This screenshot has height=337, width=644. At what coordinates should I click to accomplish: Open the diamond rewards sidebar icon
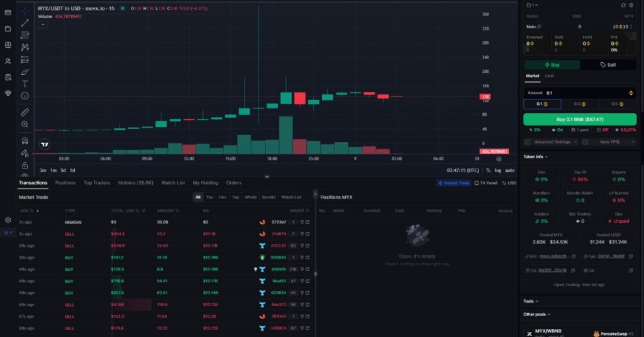(x=8, y=93)
